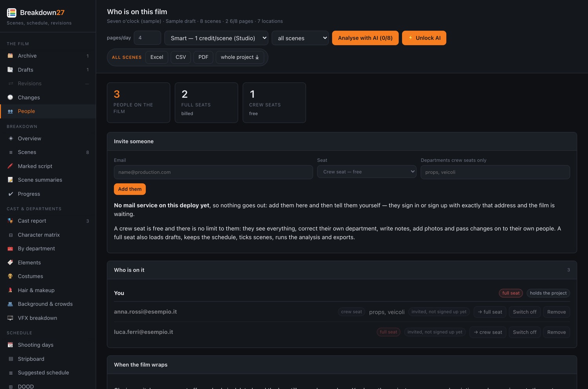Click the Unlock AI button
The width and height of the screenshot is (588, 389).
click(x=424, y=38)
